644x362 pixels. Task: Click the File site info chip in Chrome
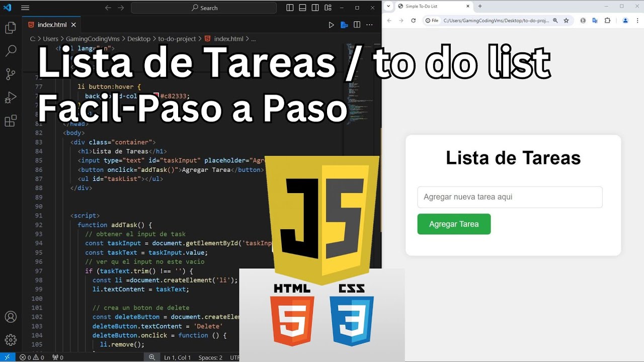432,21
